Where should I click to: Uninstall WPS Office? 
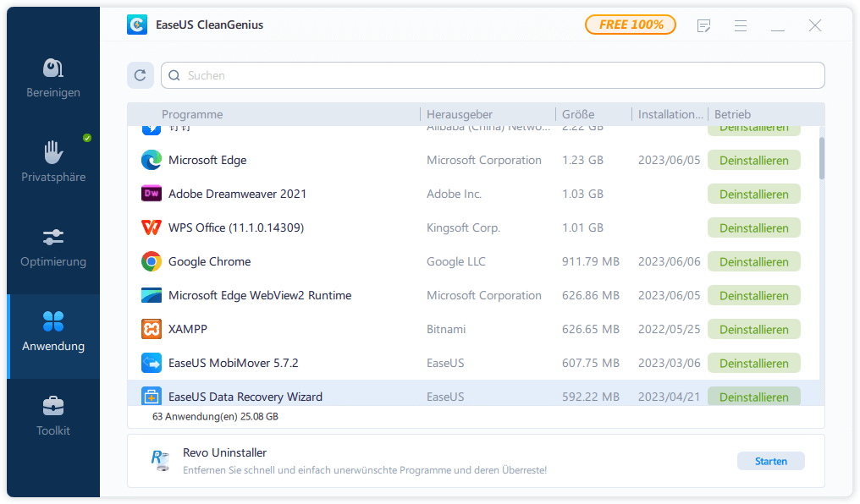click(753, 227)
